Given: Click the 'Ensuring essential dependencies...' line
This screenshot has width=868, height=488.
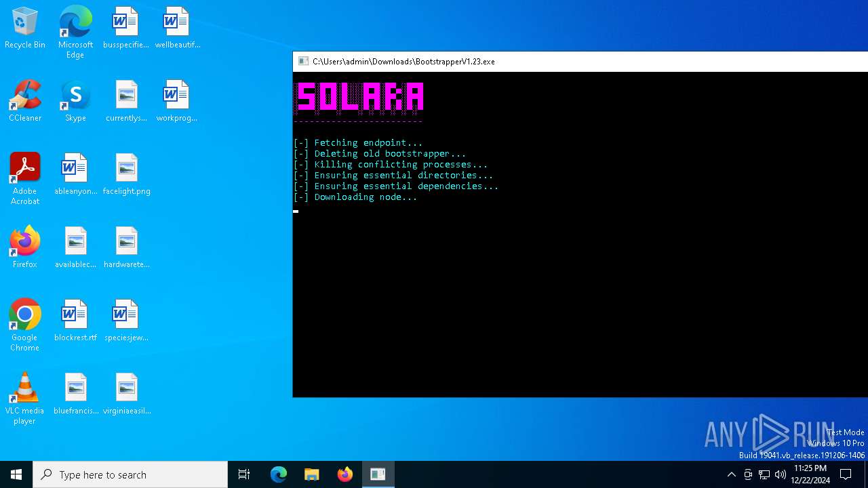Looking at the screenshot, I should point(395,186).
